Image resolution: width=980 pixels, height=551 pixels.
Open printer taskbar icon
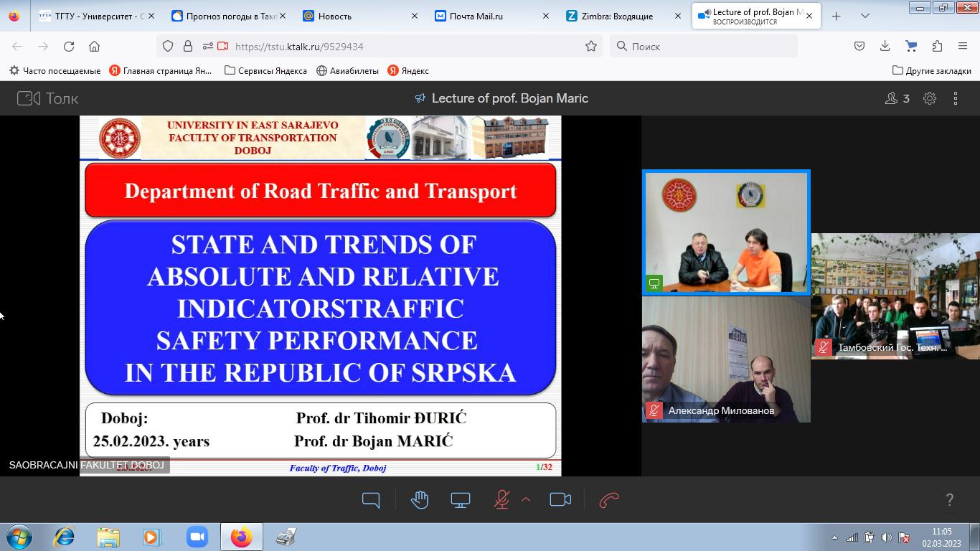286,537
